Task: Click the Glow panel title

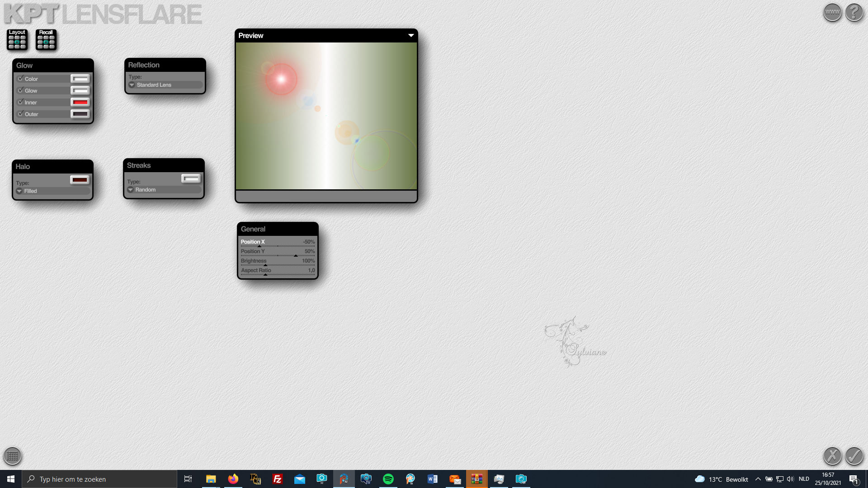Action: click(x=24, y=66)
